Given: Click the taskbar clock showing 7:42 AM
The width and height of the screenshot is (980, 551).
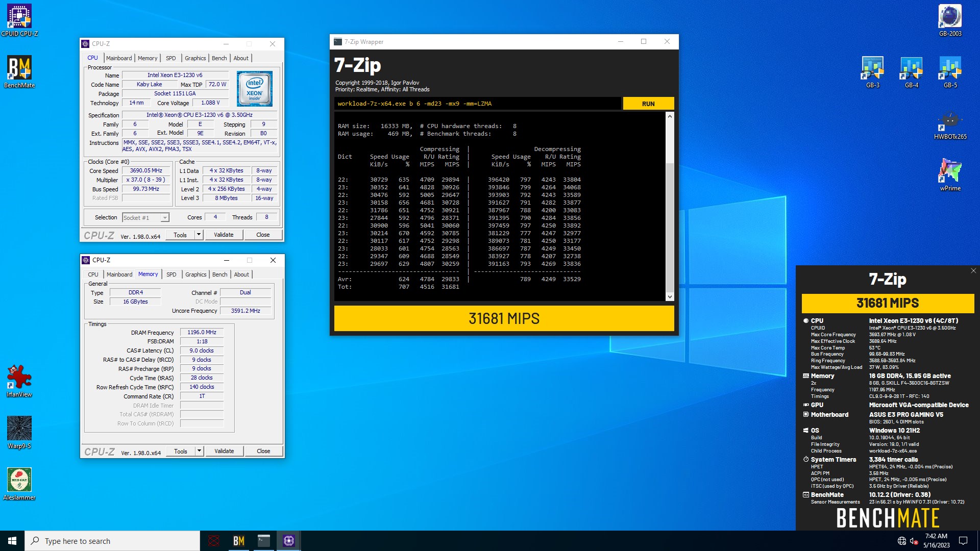Looking at the screenshot, I should click(x=936, y=541).
